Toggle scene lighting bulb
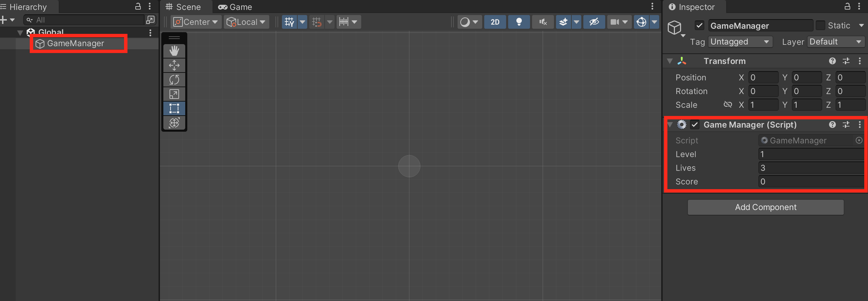This screenshot has height=301, width=868. click(519, 22)
